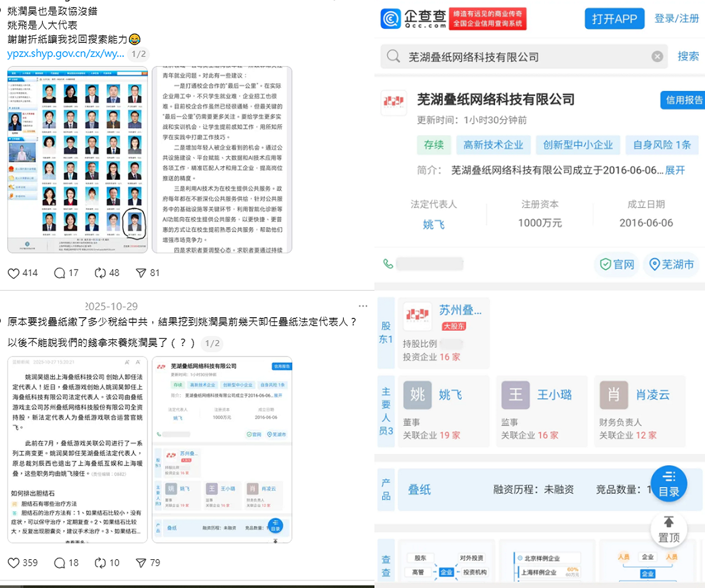
Task: Select the 高新技术企业 tag
Action: 493,145
